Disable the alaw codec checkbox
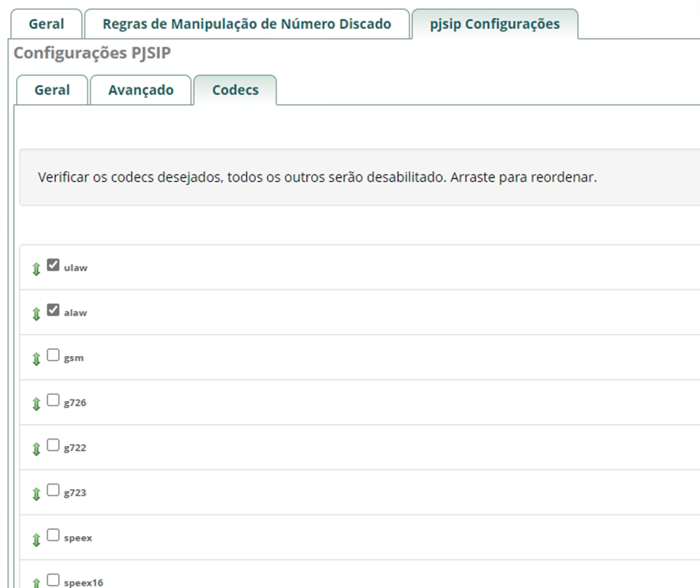 pyautogui.click(x=53, y=310)
